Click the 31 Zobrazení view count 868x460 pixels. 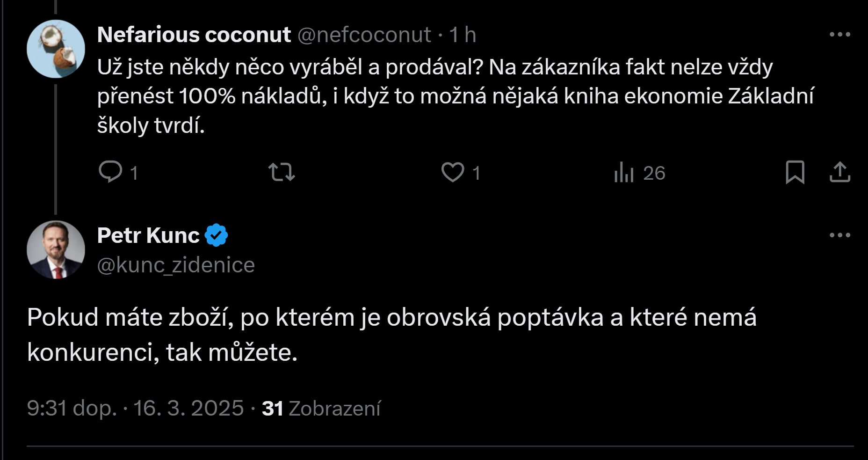(x=321, y=408)
